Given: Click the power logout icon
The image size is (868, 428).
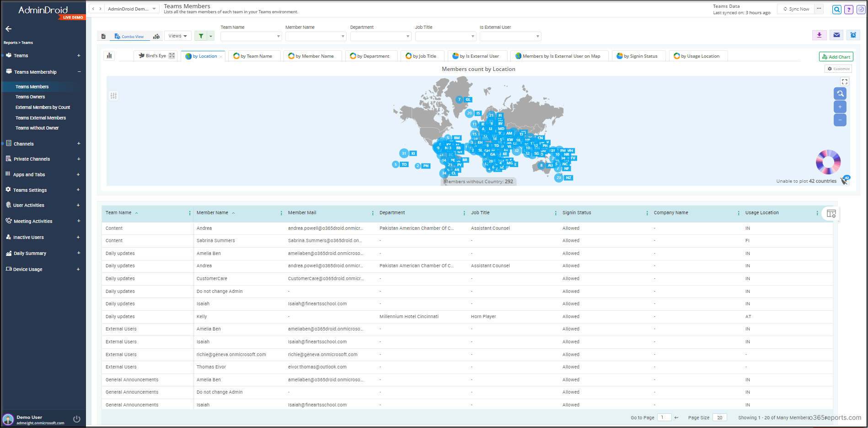Looking at the screenshot, I should [x=76, y=419].
